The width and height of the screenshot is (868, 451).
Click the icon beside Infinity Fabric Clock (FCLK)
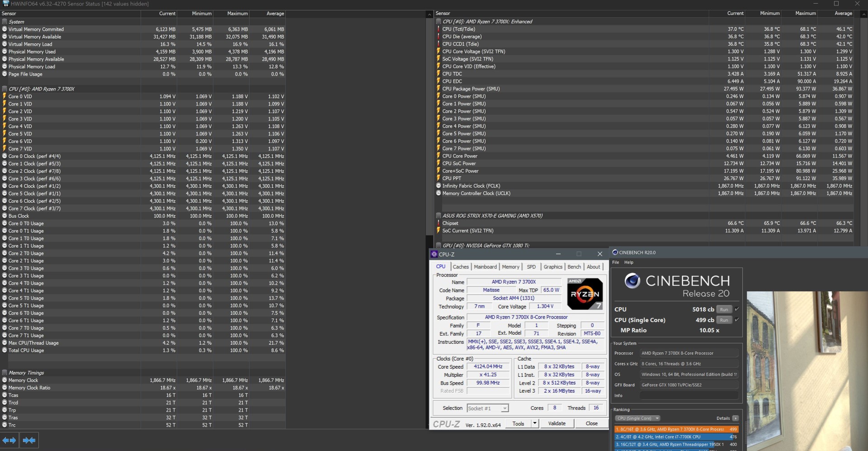pos(439,186)
